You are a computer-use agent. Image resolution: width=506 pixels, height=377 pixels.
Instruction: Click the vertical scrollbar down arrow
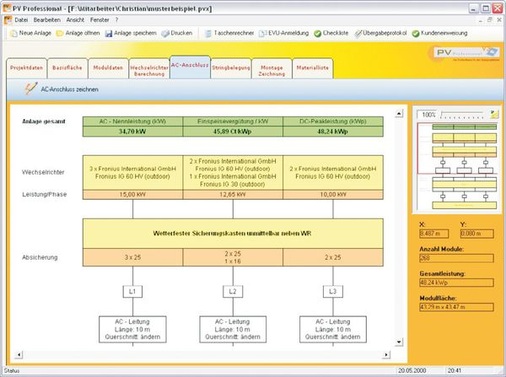pyautogui.click(x=399, y=342)
